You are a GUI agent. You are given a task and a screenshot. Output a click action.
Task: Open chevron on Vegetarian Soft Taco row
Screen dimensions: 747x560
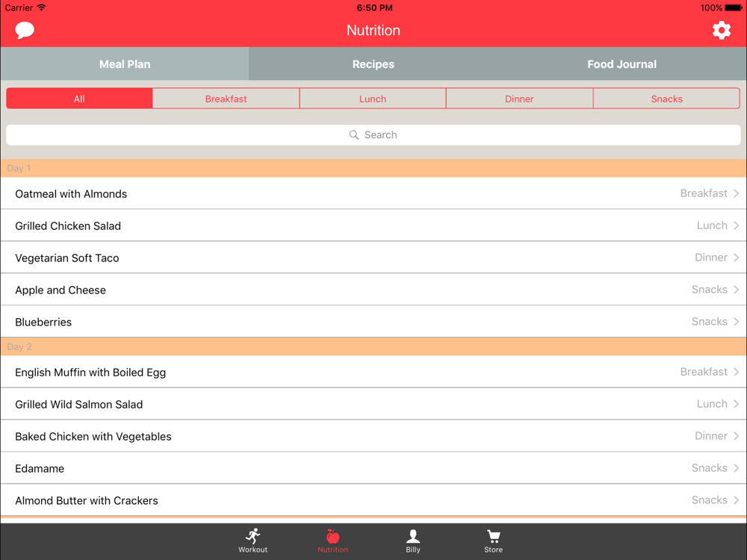click(x=736, y=257)
